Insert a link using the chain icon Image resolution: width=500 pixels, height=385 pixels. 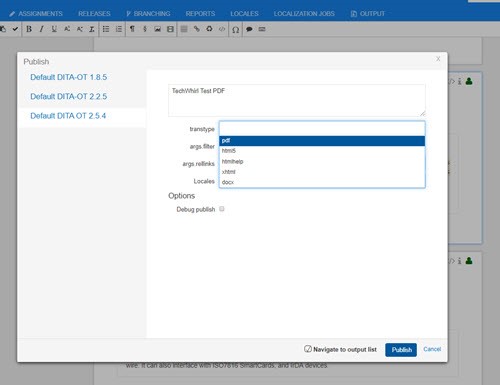click(197, 29)
